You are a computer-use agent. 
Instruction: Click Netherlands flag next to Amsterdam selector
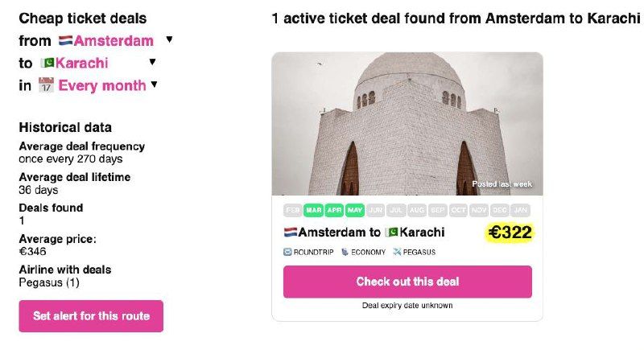65,41
